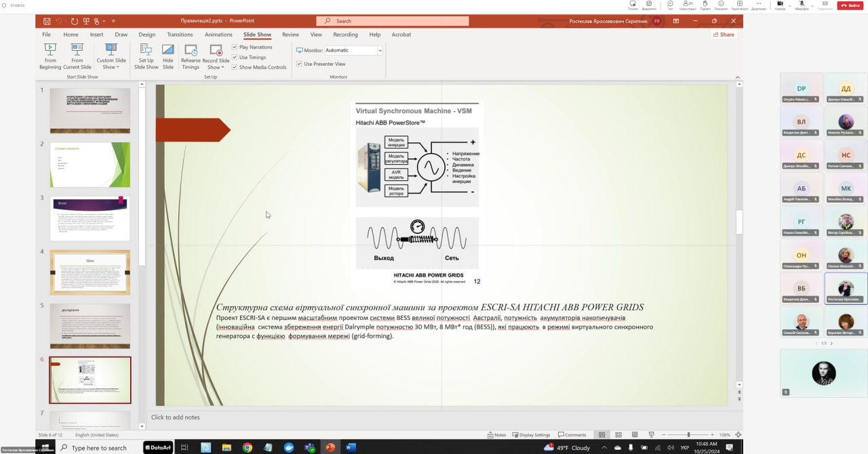Click Fit slide to window icon
Viewport: 868px width, 454px height.
738,435
